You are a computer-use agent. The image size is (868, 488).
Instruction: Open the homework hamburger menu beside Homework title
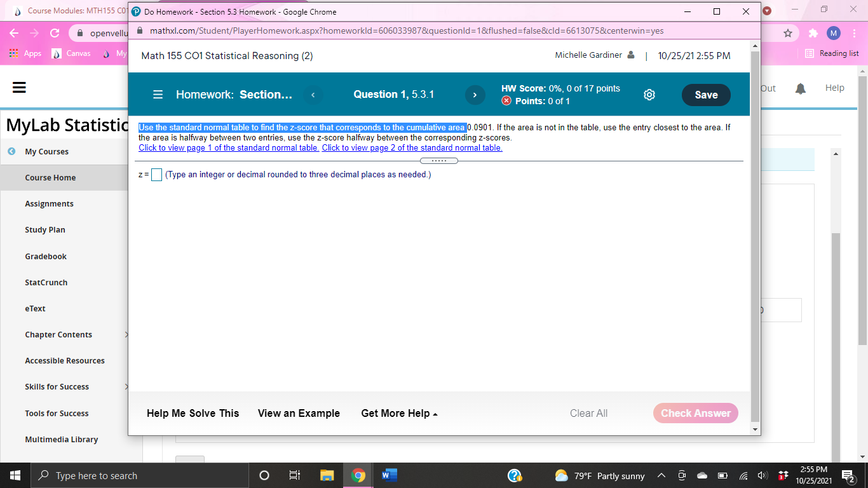click(158, 95)
